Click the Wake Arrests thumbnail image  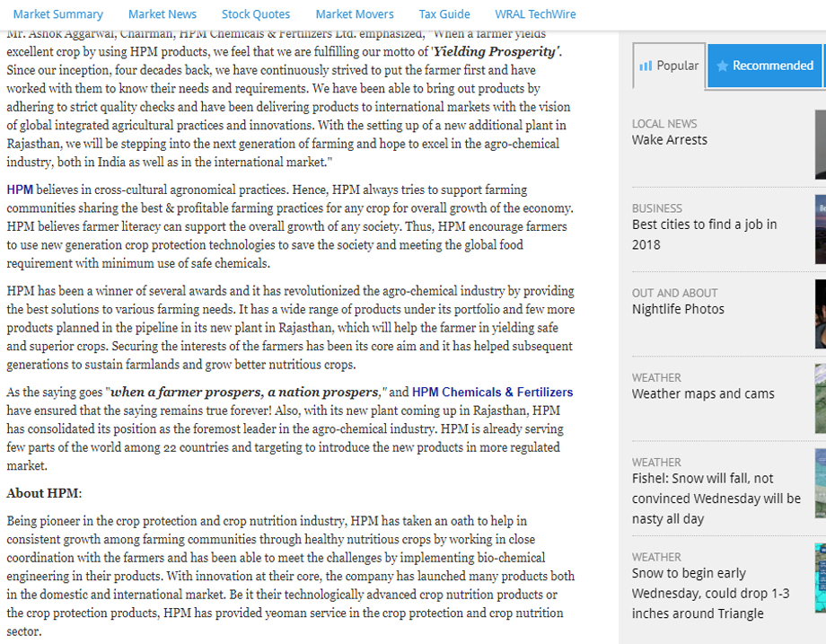click(821, 145)
